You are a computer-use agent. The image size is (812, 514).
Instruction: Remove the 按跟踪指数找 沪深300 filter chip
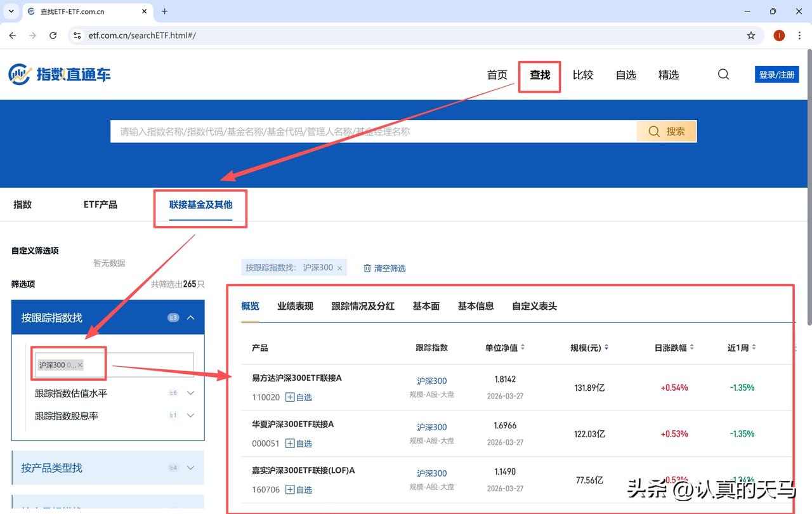[339, 268]
